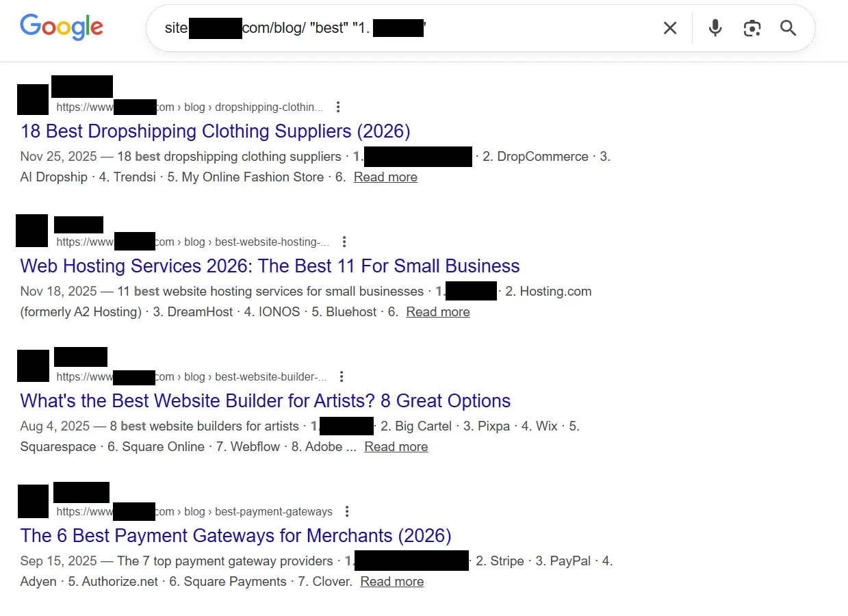The width and height of the screenshot is (848, 616).
Task: Start voice search with microphone icon
Action: 715,28
